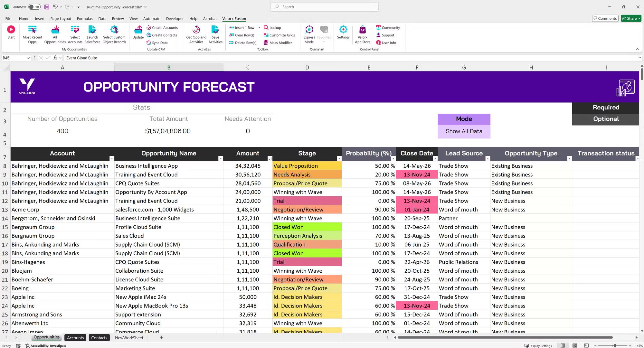The height and width of the screenshot is (348, 644).
Task: Open Stage column filter dropdown
Action: click(338, 159)
